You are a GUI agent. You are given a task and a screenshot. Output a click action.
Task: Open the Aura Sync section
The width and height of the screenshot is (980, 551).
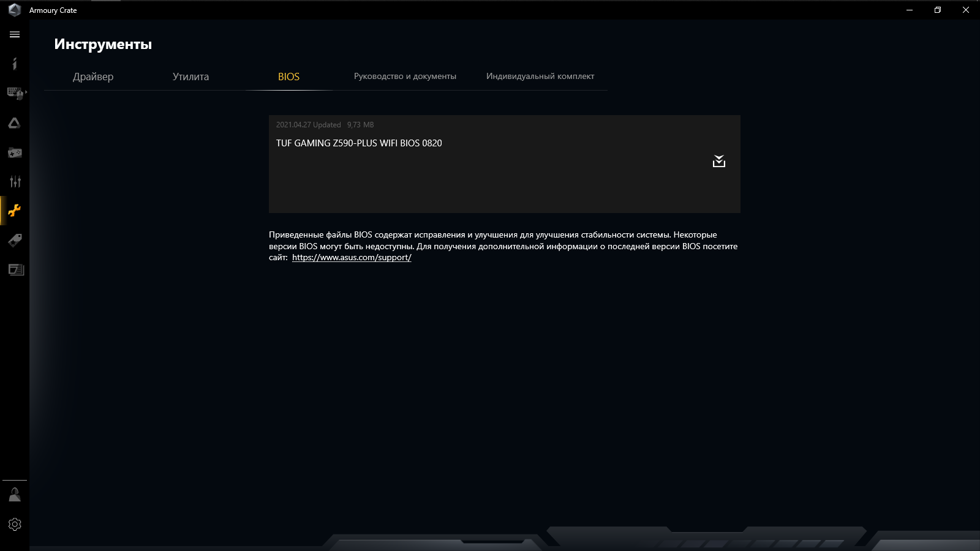(x=14, y=122)
